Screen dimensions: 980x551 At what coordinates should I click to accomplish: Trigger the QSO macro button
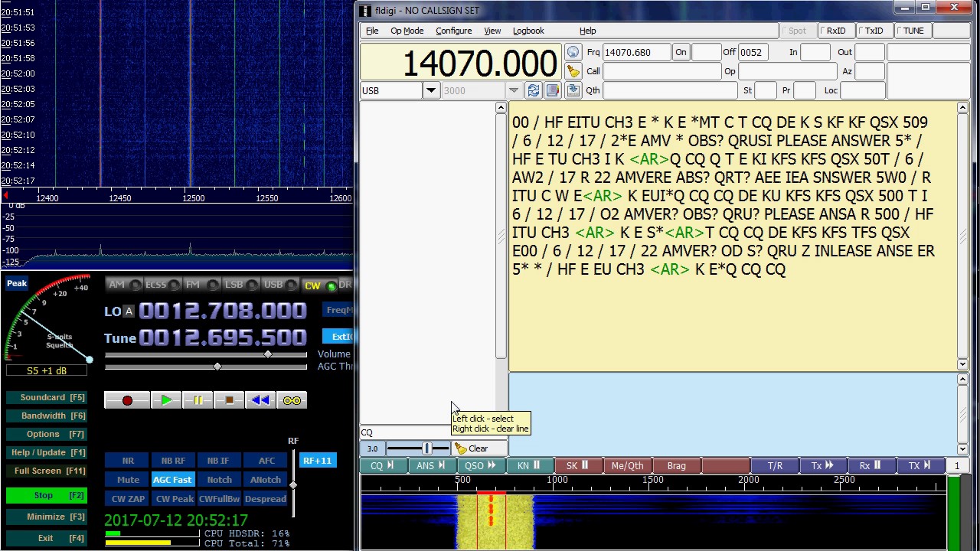(x=479, y=465)
